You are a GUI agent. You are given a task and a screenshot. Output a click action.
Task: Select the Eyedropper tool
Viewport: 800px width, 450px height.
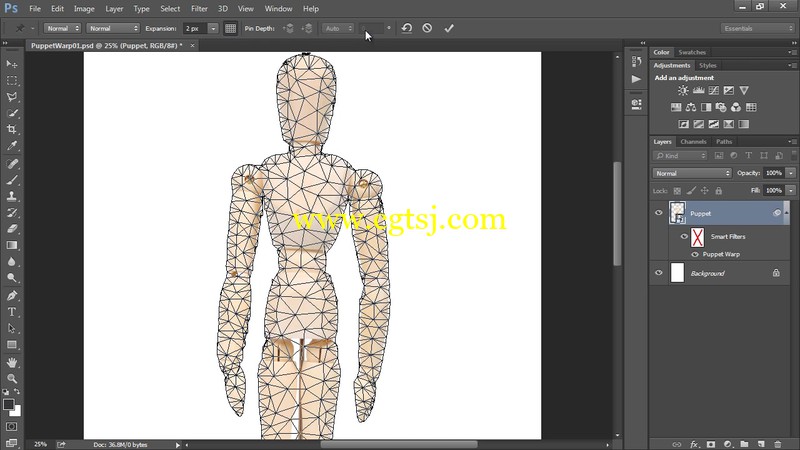click(12, 146)
